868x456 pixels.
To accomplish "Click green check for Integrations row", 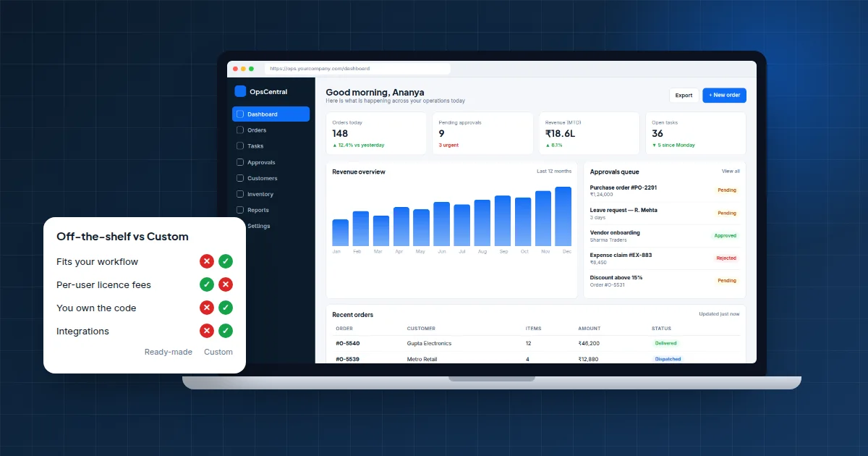I will (226, 331).
